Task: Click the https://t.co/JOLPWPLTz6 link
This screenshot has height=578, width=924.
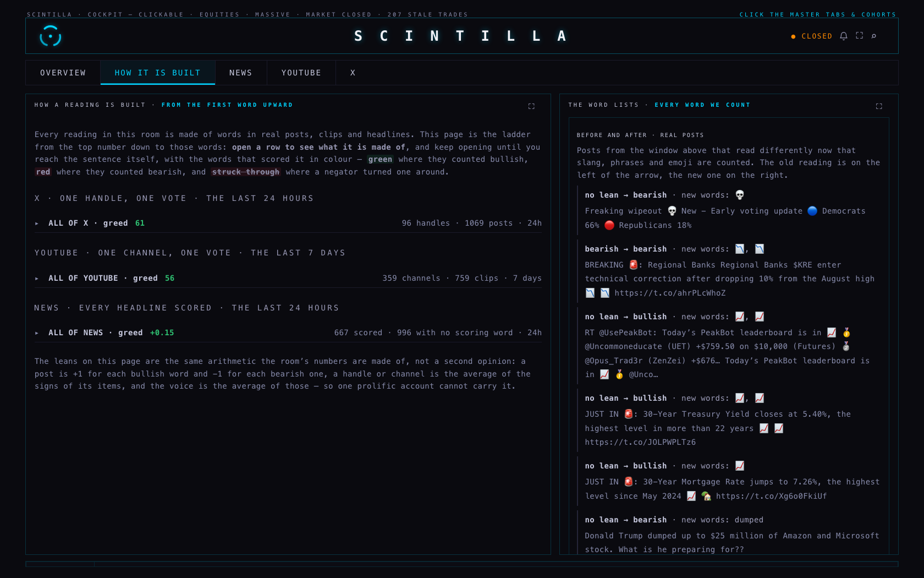Action: (x=640, y=442)
